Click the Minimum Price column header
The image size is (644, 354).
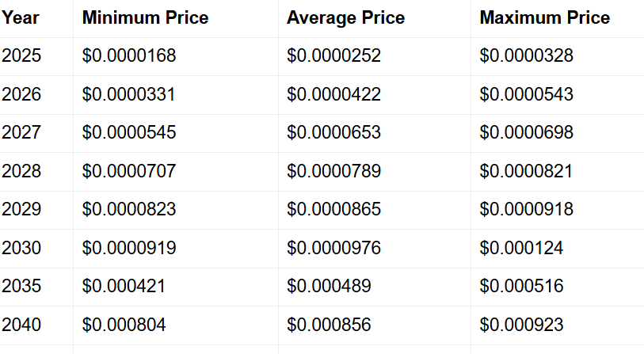click(x=145, y=17)
